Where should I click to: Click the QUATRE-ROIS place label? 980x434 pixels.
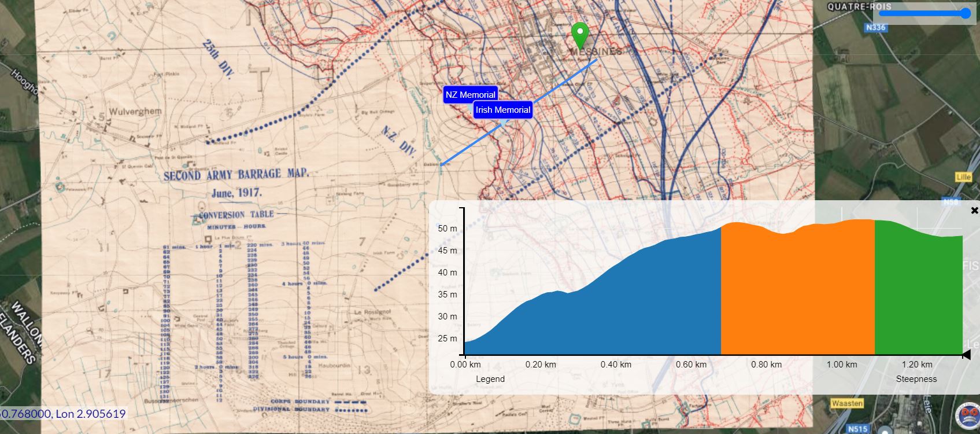click(x=859, y=7)
